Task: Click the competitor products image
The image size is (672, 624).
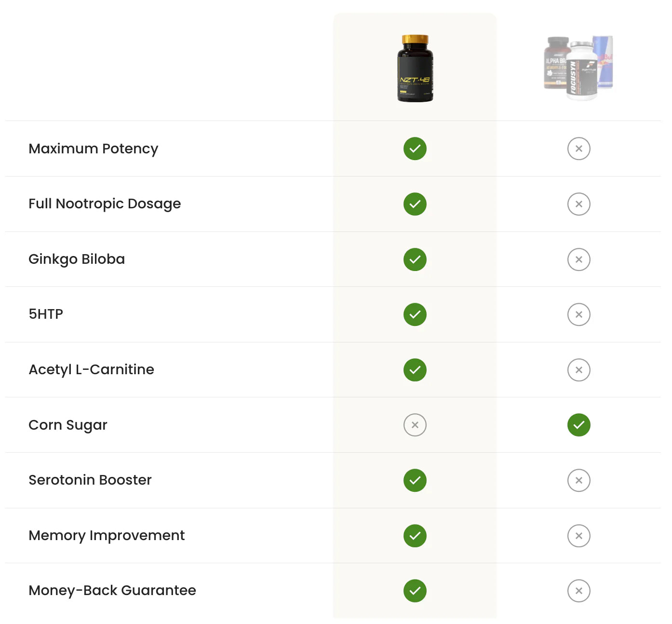Action: pyautogui.click(x=578, y=68)
